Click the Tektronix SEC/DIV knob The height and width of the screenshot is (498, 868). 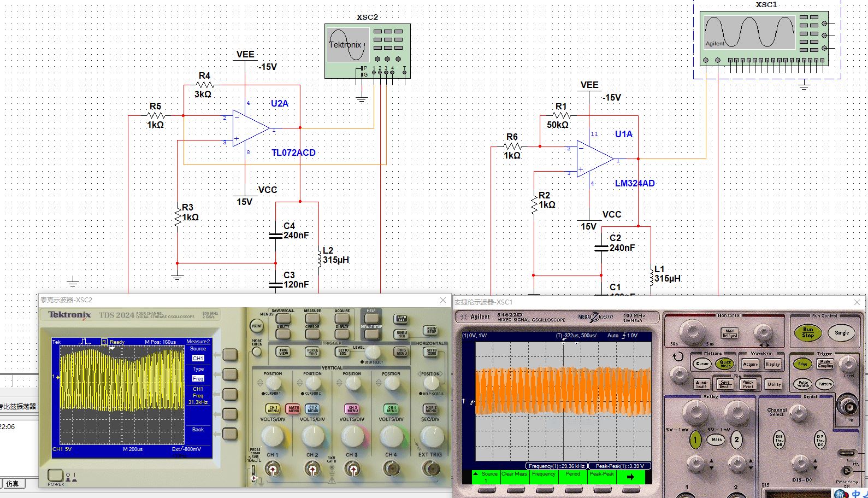[x=432, y=436]
